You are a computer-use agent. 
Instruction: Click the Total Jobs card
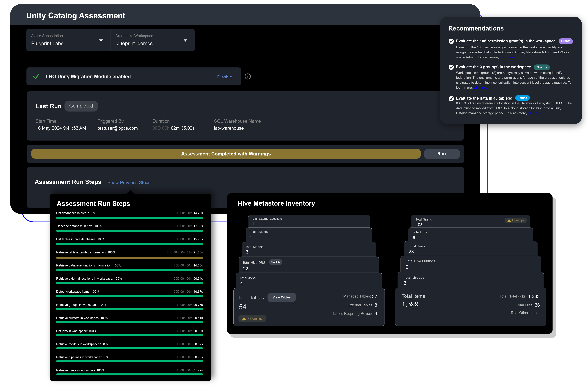click(x=309, y=280)
